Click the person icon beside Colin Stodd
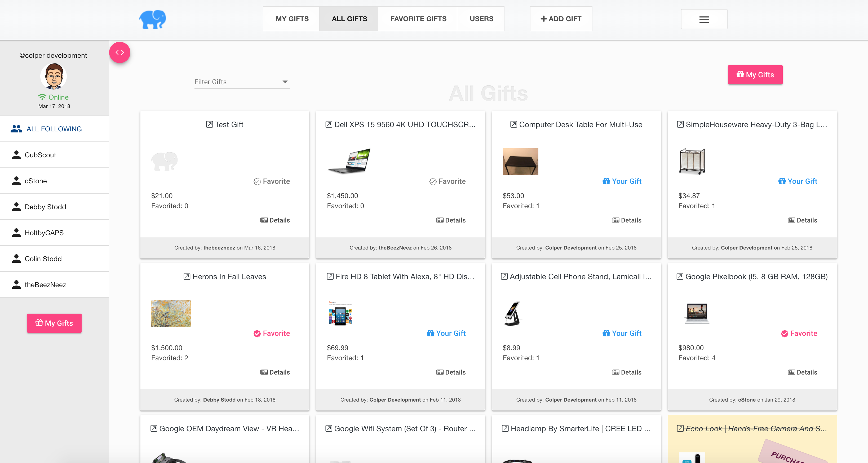 [x=16, y=259]
